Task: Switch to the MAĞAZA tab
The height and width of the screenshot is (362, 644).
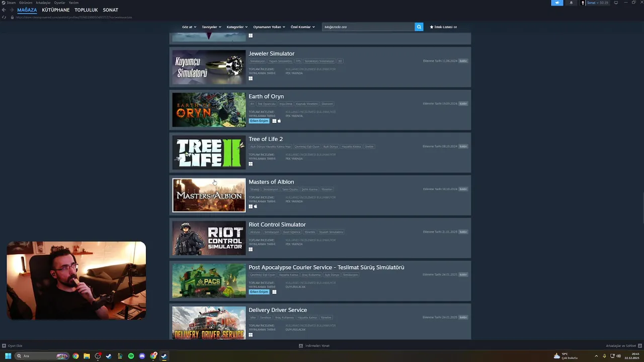Action: [x=27, y=10]
